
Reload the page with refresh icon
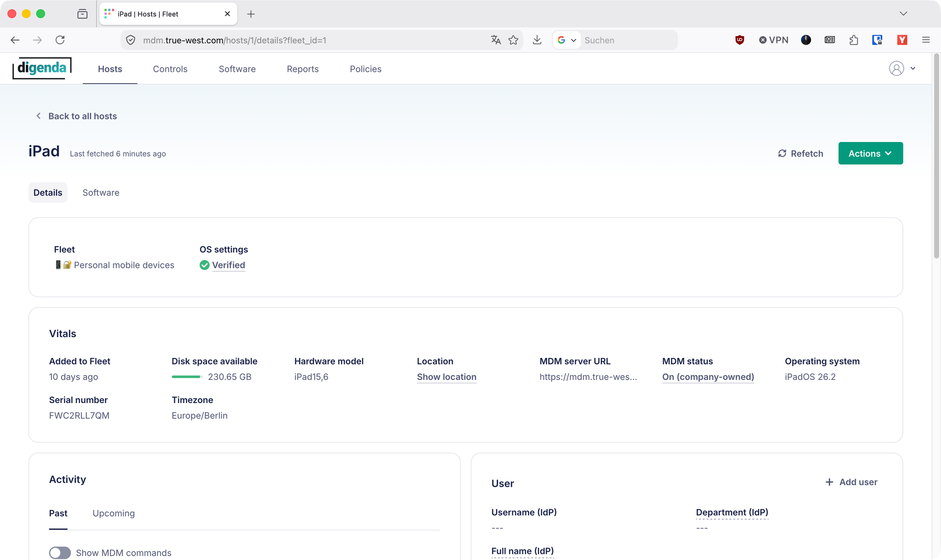tap(60, 40)
